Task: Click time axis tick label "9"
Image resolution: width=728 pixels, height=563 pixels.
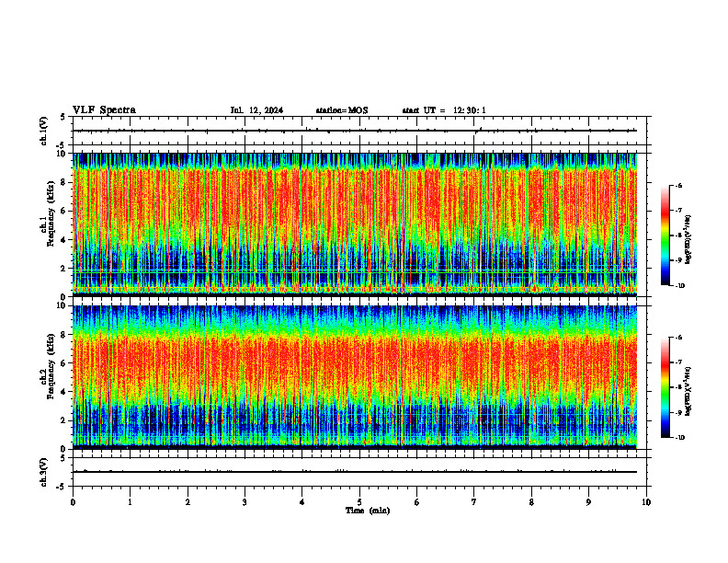Action: point(588,502)
